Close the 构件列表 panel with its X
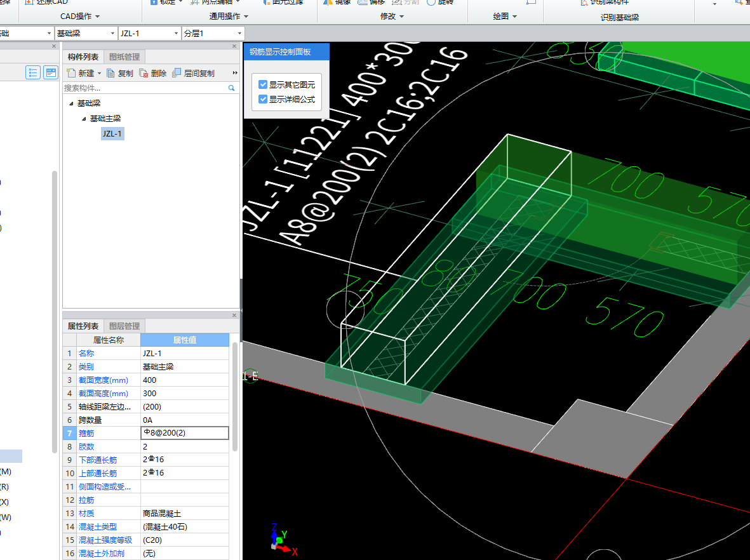This screenshot has width=750, height=560. 234,46
